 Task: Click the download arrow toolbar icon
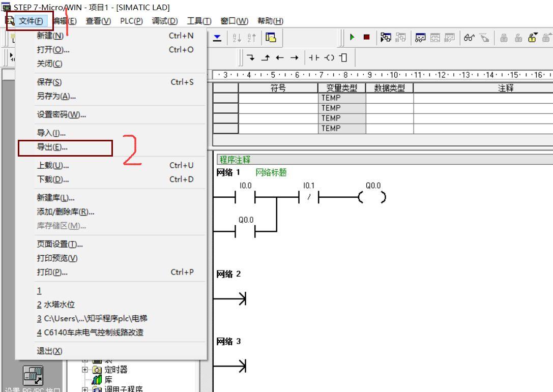click(x=217, y=37)
